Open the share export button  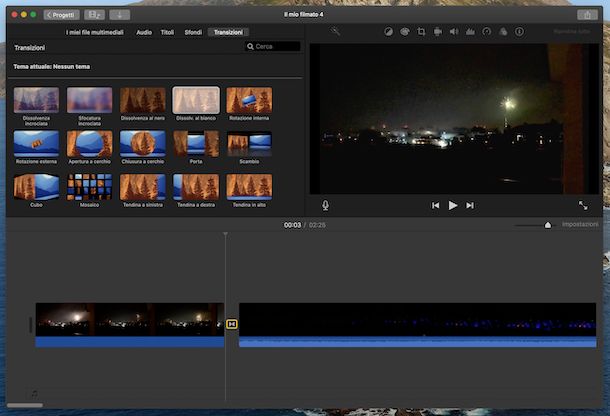(x=587, y=15)
